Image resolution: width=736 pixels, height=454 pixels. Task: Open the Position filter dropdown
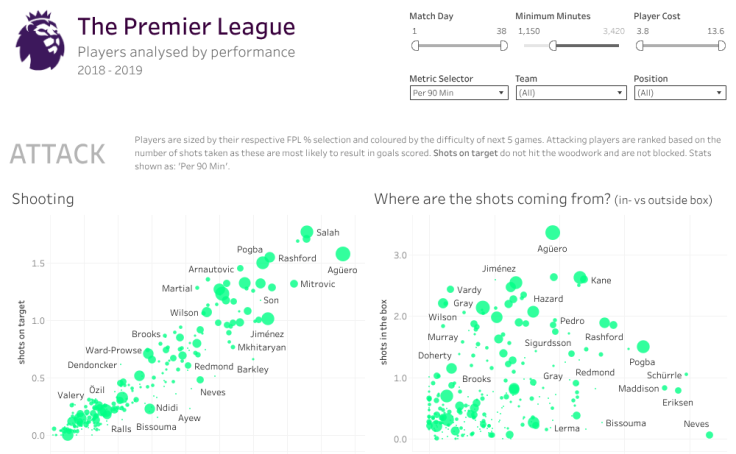pyautogui.click(x=679, y=93)
